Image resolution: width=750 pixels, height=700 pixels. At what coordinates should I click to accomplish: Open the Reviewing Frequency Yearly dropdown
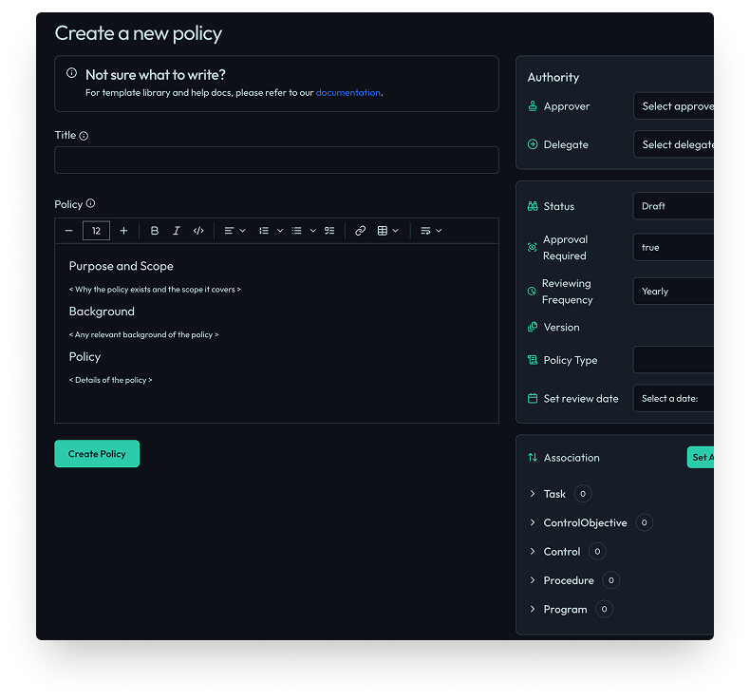674,292
